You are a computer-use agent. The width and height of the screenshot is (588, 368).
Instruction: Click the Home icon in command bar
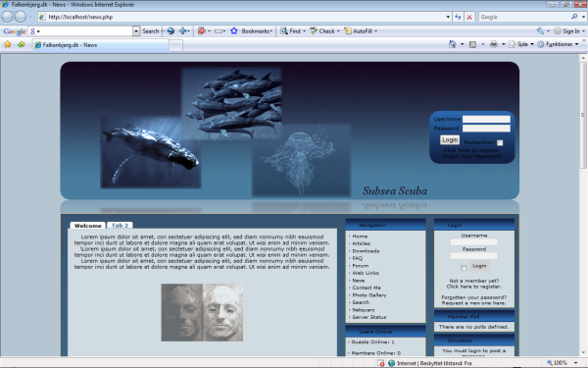click(x=452, y=44)
